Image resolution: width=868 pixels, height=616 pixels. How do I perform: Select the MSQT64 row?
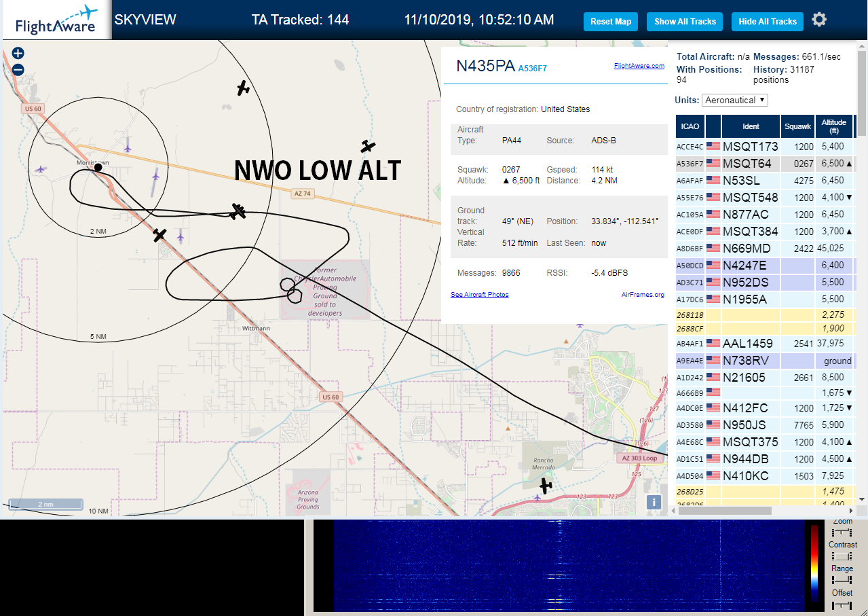coord(766,163)
